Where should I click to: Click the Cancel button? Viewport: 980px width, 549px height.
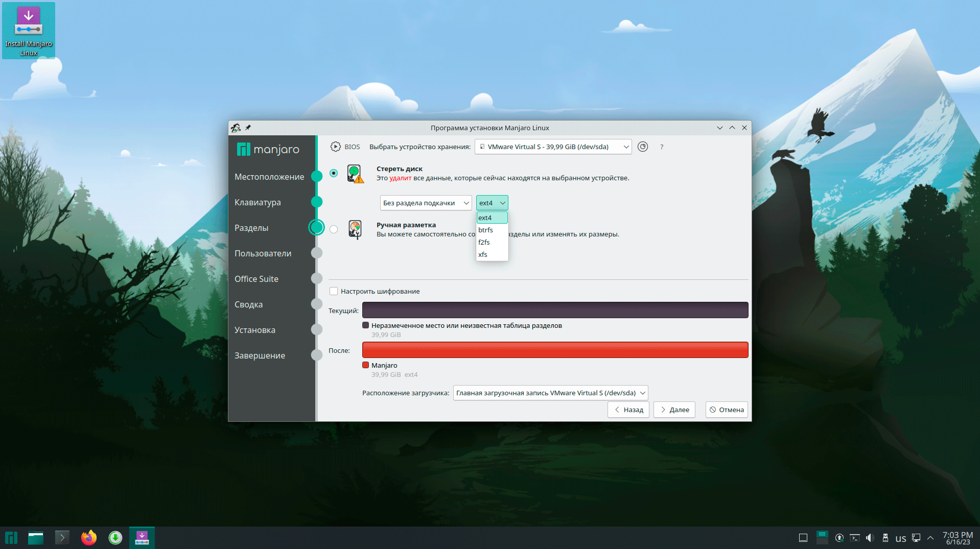727,410
